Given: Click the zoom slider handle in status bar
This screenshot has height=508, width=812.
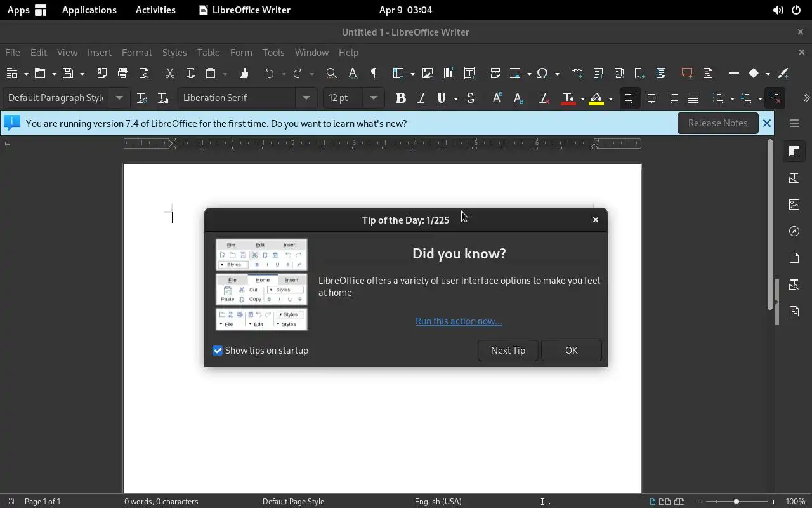Looking at the screenshot, I should tap(737, 502).
